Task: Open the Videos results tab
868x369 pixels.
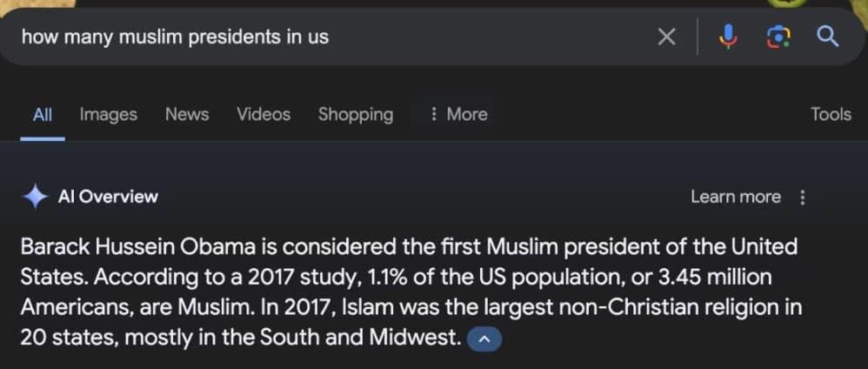Action: [264, 114]
